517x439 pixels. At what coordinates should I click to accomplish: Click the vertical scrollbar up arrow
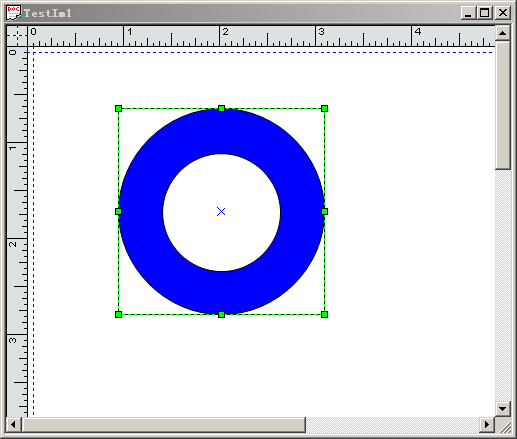pos(503,33)
